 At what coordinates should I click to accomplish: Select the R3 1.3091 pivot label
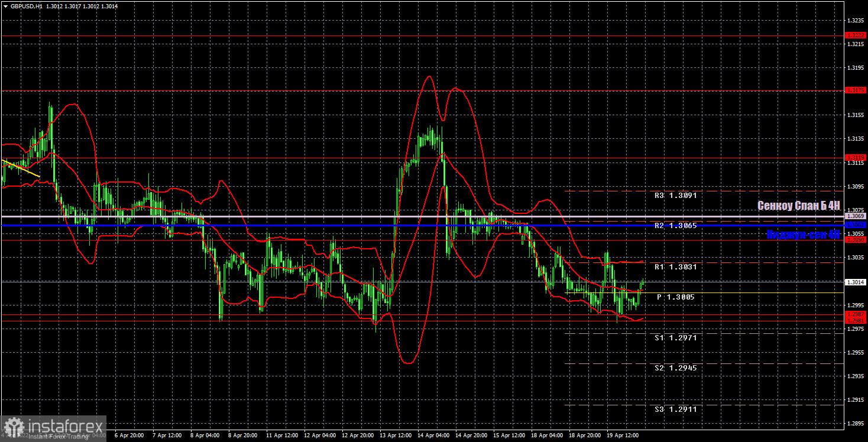click(675, 196)
